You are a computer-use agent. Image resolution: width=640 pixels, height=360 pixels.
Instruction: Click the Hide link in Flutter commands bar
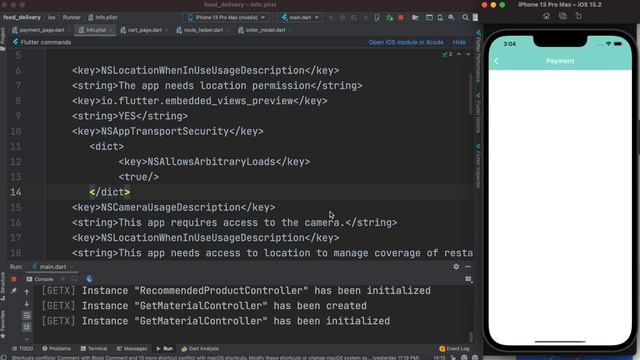459,42
